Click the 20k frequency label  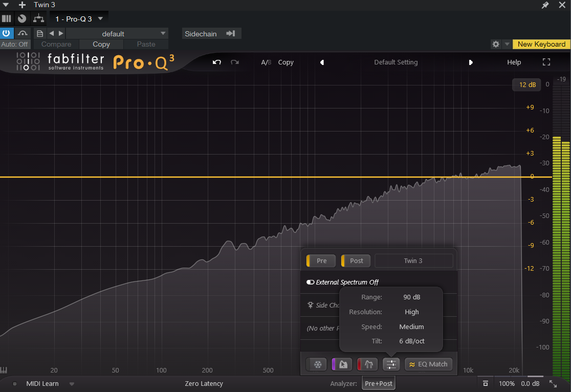point(514,370)
